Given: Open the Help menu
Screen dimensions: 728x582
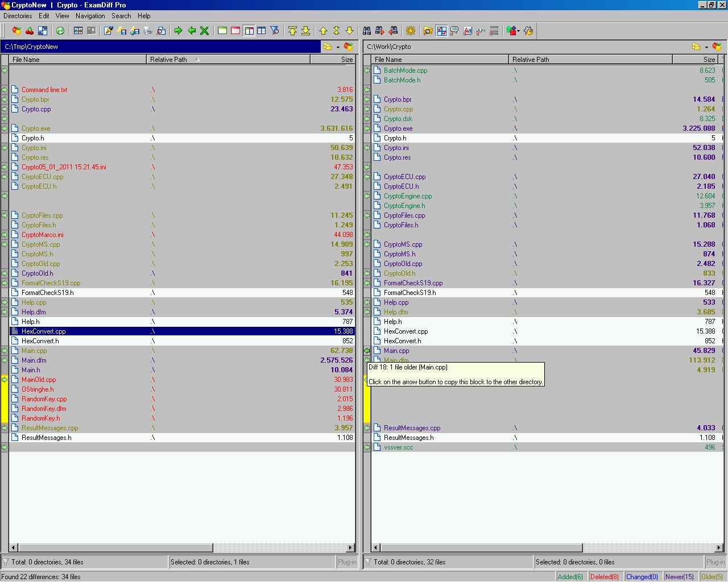Looking at the screenshot, I should click(x=144, y=16).
